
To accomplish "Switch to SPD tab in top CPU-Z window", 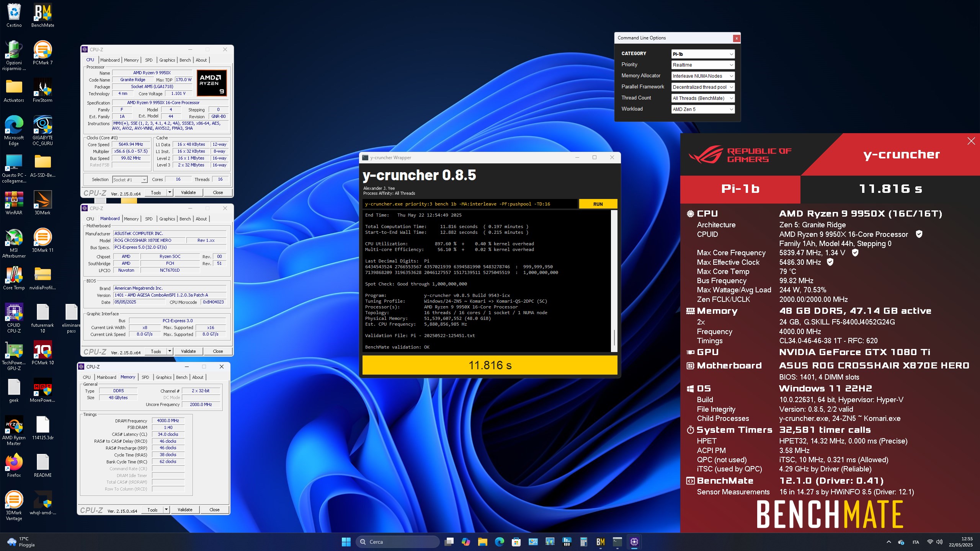I will tap(149, 60).
